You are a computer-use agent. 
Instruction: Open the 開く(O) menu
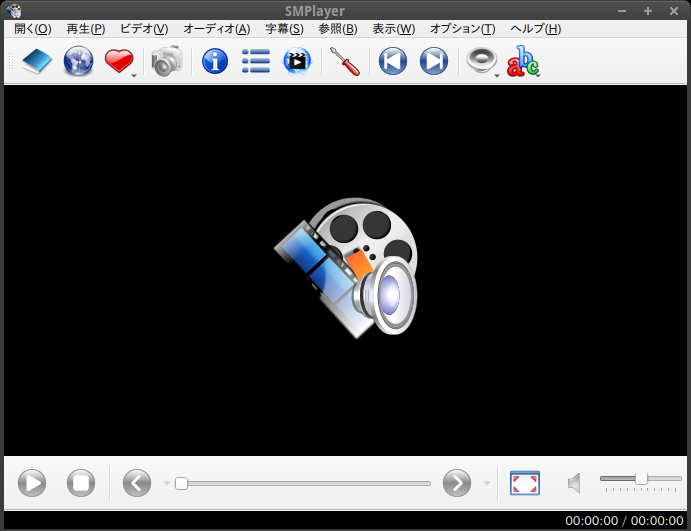coord(33,29)
